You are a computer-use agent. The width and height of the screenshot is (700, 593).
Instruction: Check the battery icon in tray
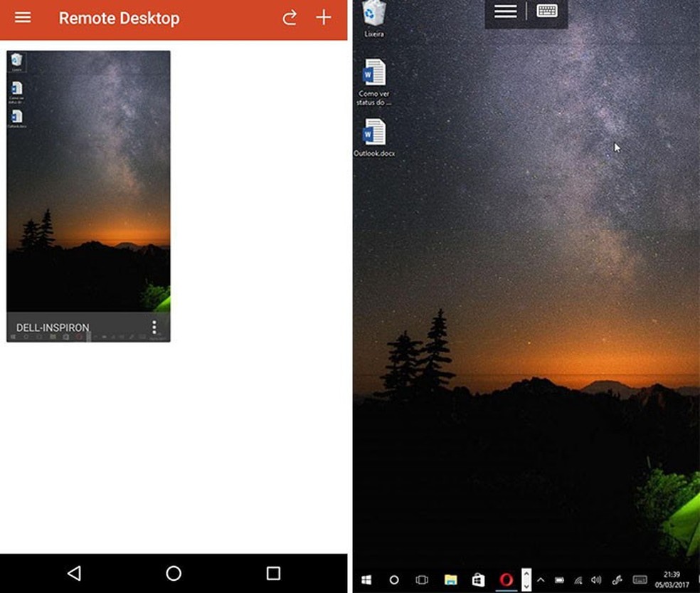click(x=559, y=580)
